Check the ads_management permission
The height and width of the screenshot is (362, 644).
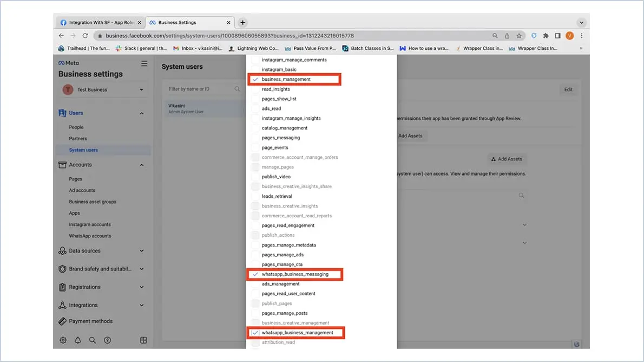[255, 284]
